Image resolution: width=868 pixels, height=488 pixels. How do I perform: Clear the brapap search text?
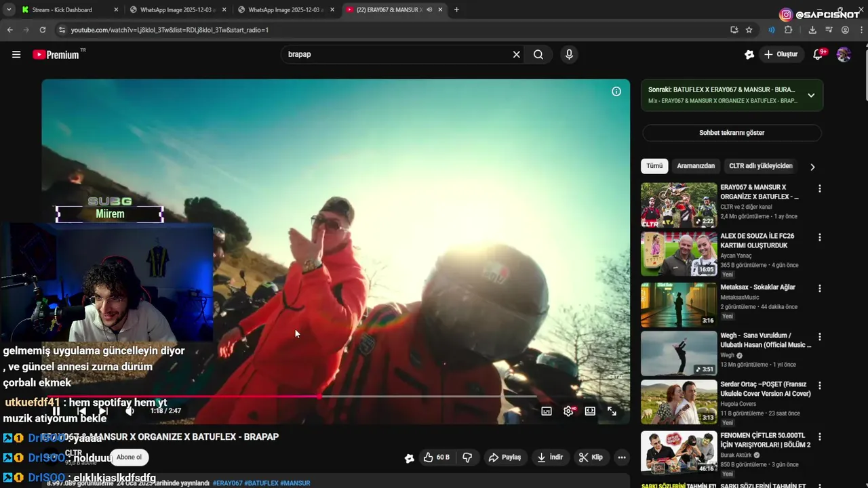(516, 54)
